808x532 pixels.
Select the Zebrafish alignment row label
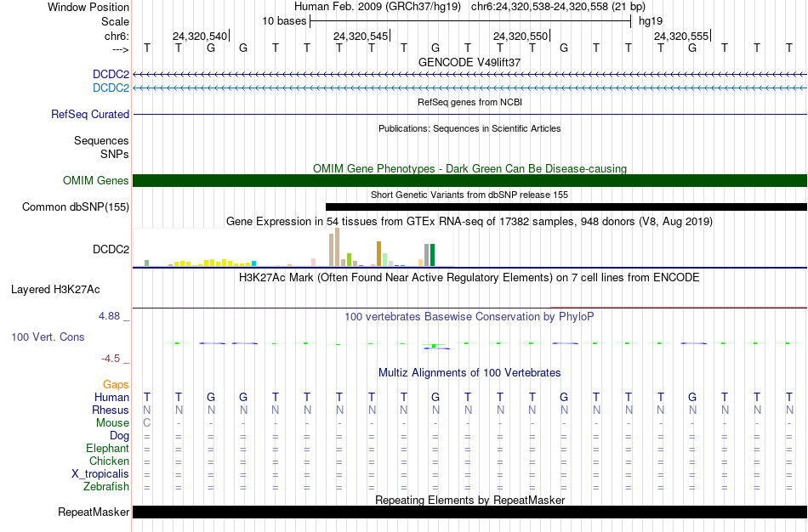coord(106,486)
